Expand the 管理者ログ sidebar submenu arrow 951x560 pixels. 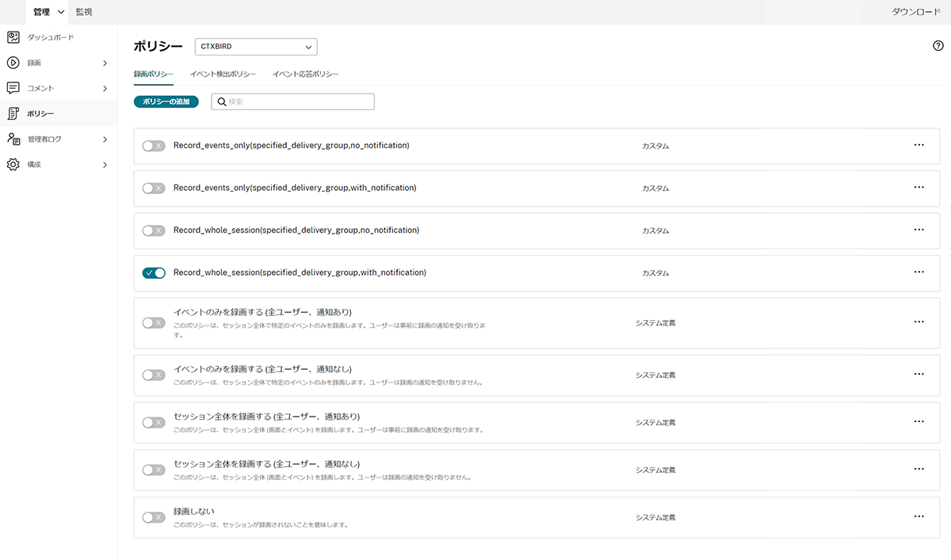105,139
